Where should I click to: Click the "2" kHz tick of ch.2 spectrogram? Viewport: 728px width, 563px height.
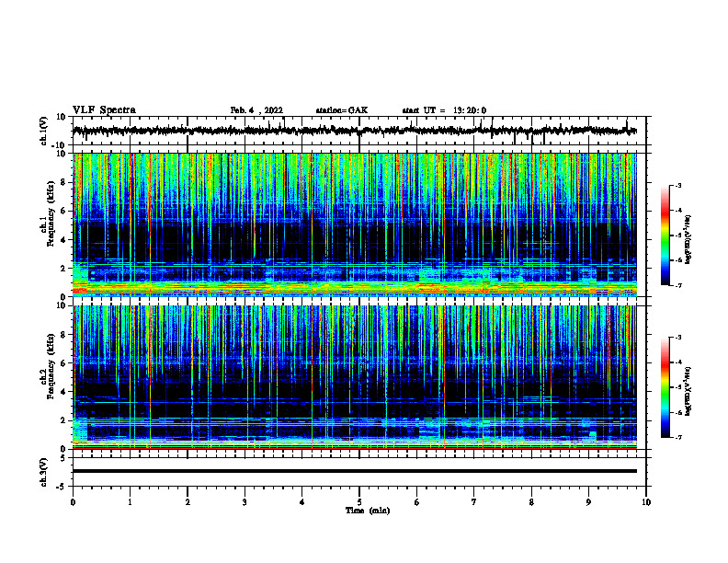(63, 420)
